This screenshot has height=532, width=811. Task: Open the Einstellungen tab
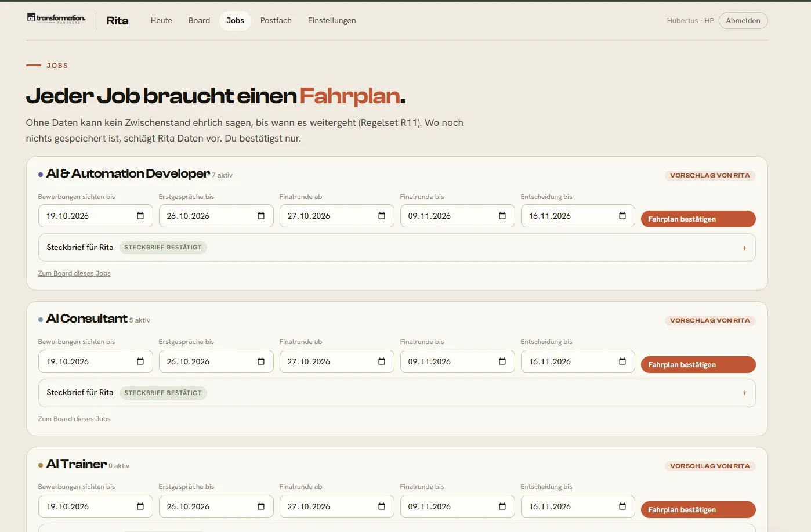pos(332,20)
